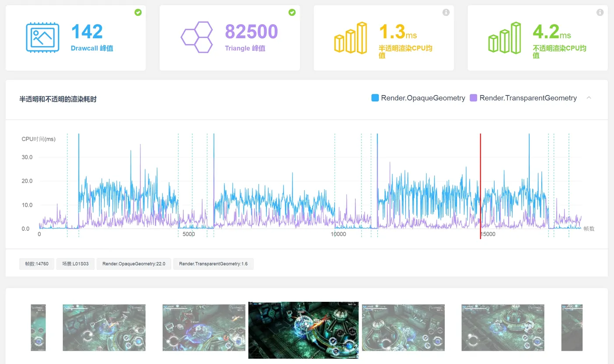
Task: Click info icon on 不透明渲染CPU均值 card
Action: [600, 12]
